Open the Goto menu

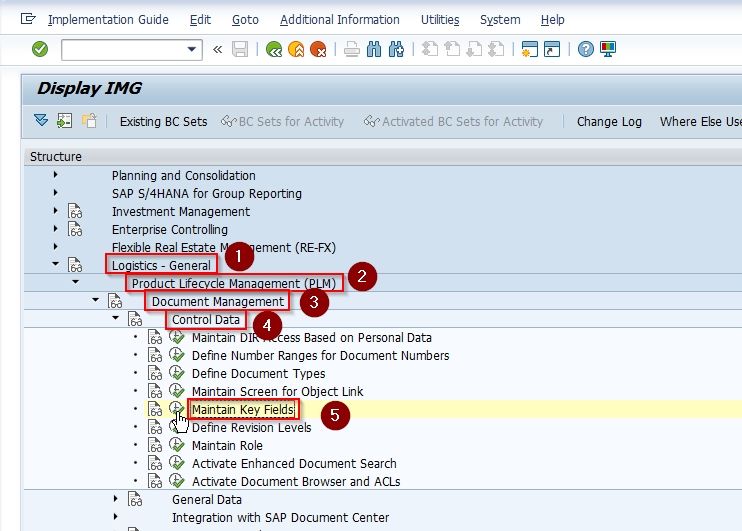(x=245, y=20)
